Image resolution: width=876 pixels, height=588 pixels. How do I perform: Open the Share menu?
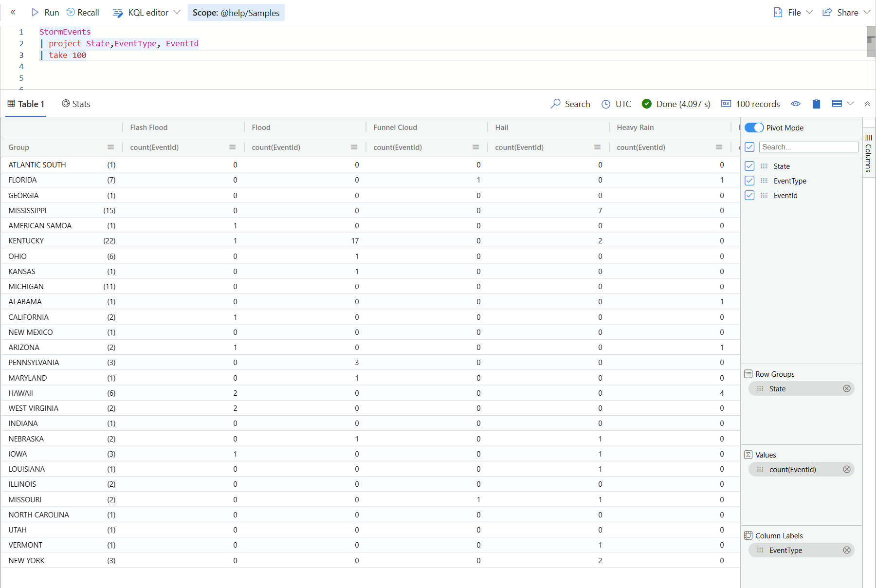[x=846, y=13]
